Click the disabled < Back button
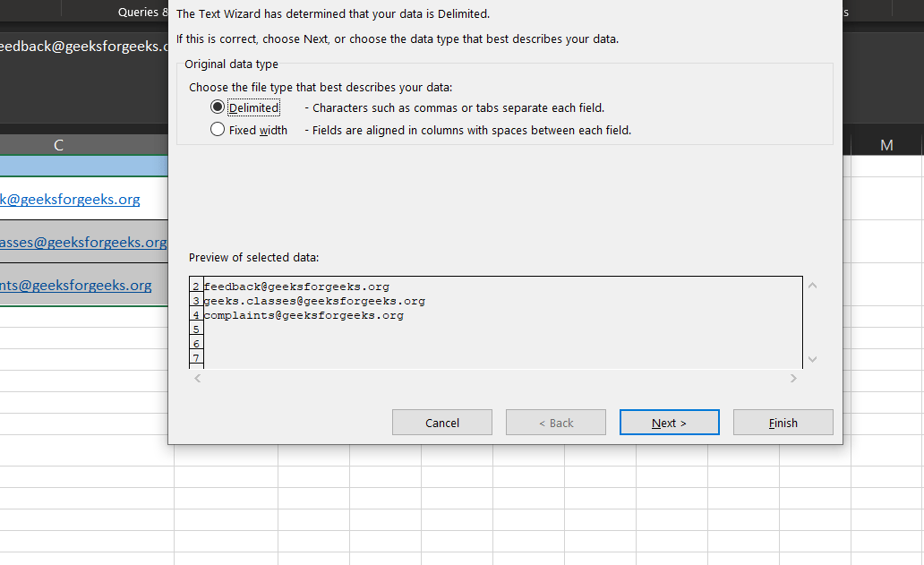The height and width of the screenshot is (565, 924). tap(556, 423)
